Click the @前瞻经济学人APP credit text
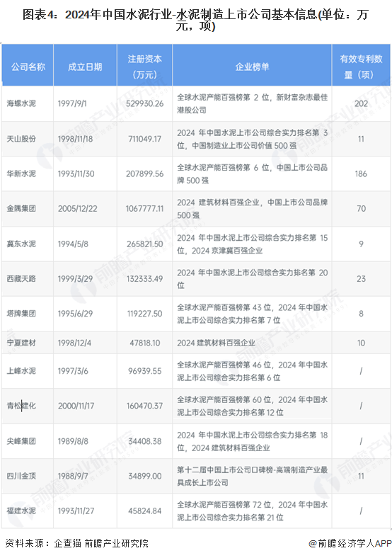 pyautogui.click(x=350, y=543)
